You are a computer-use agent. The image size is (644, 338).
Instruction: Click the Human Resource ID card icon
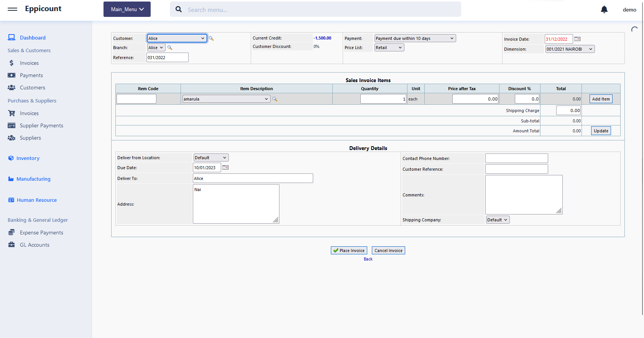click(x=11, y=200)
